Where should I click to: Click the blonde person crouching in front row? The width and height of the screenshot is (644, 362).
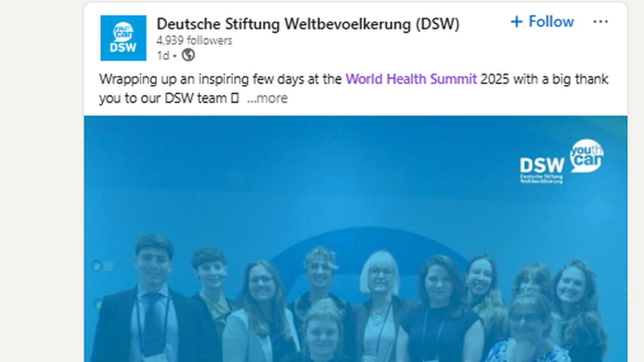point(322,332)
